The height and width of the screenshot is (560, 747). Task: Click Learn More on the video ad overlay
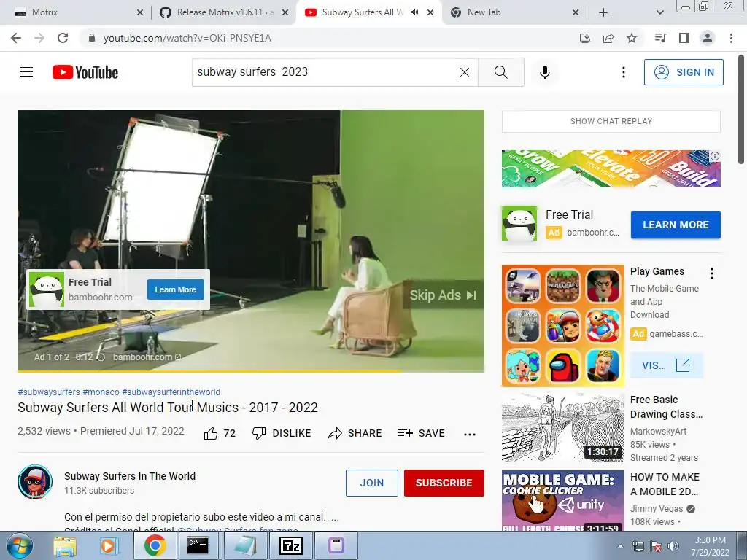click(175, 289)
